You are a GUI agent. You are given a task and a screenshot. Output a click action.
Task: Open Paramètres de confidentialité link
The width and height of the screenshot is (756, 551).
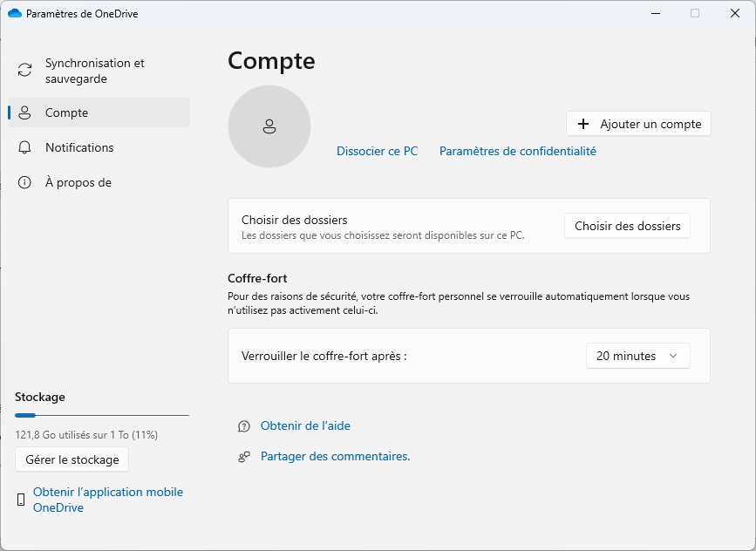click(518, 152)
